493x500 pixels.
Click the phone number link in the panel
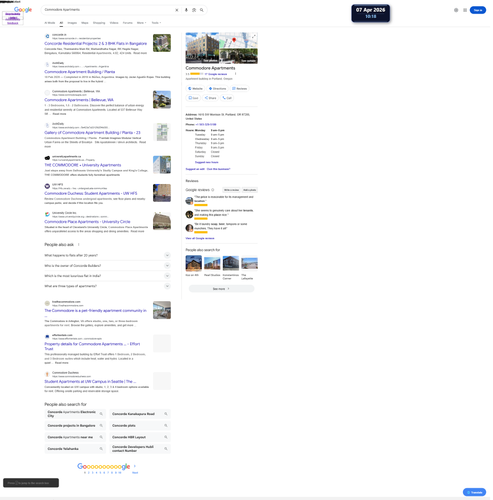click(206, 125)
